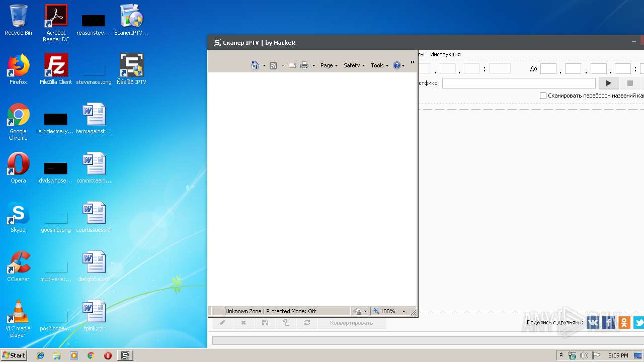The width and height of the screenshot is (644, 362).
Task: Show more toolbar commands chevron
Action: [x=413, y=62]
